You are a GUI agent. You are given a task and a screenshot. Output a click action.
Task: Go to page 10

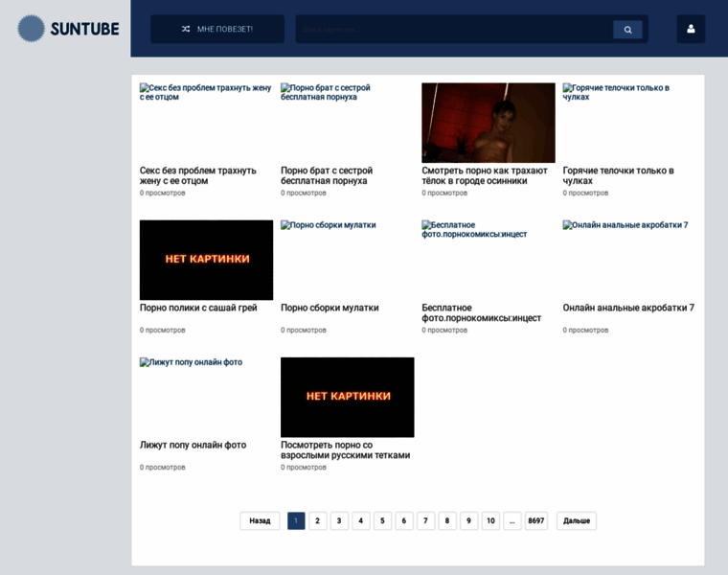[490, 520]
